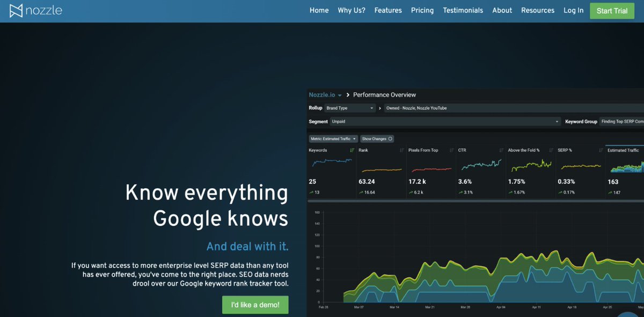Click the CTR value 3.6%

coord(465,182)
